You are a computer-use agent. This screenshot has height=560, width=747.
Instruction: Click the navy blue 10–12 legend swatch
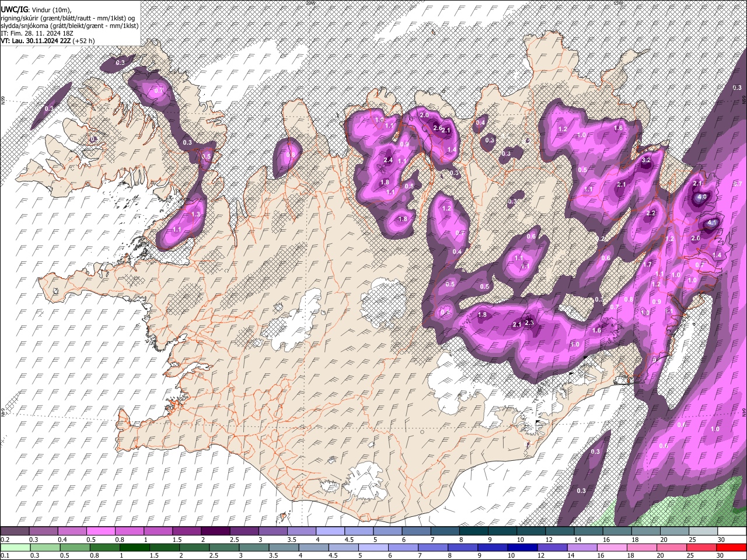[522, 547]
